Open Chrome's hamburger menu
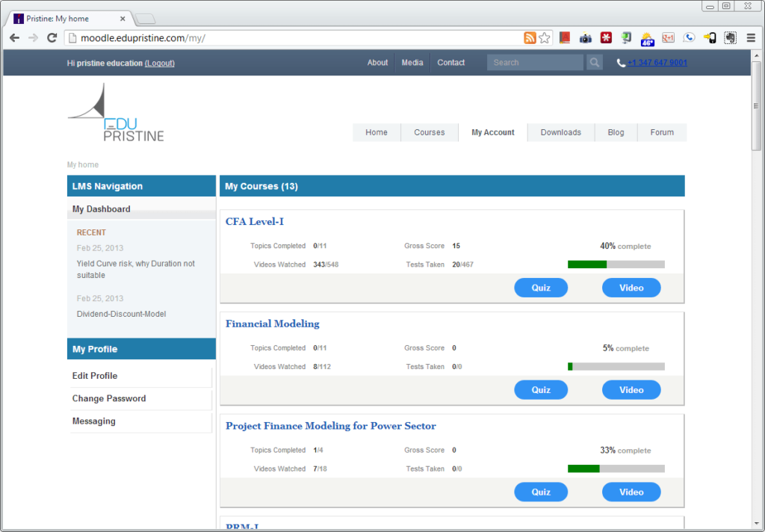765x532 pixels. pos(751,37)
